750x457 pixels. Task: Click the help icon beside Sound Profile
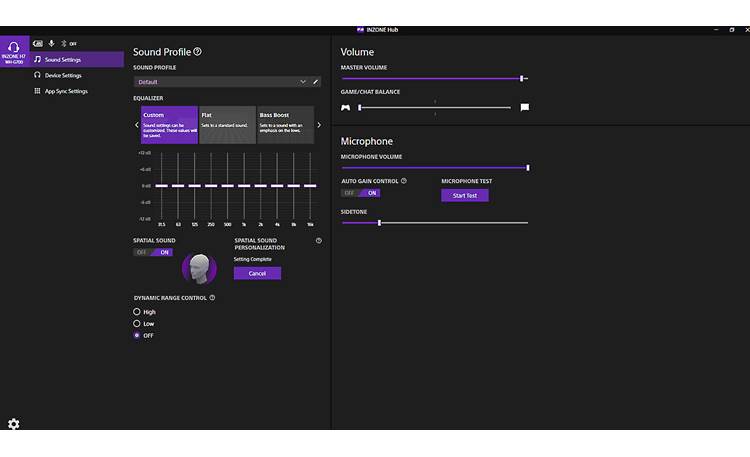[198, 52]
